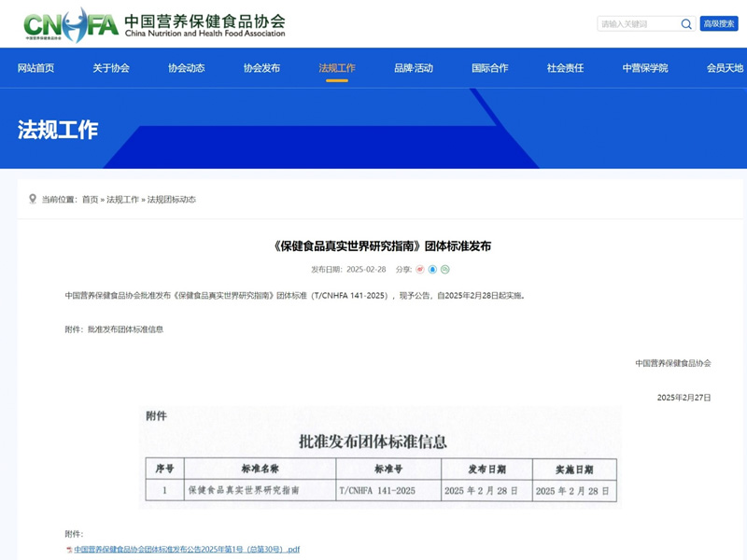Open the 中营保学院 menu item

[645, 68]
